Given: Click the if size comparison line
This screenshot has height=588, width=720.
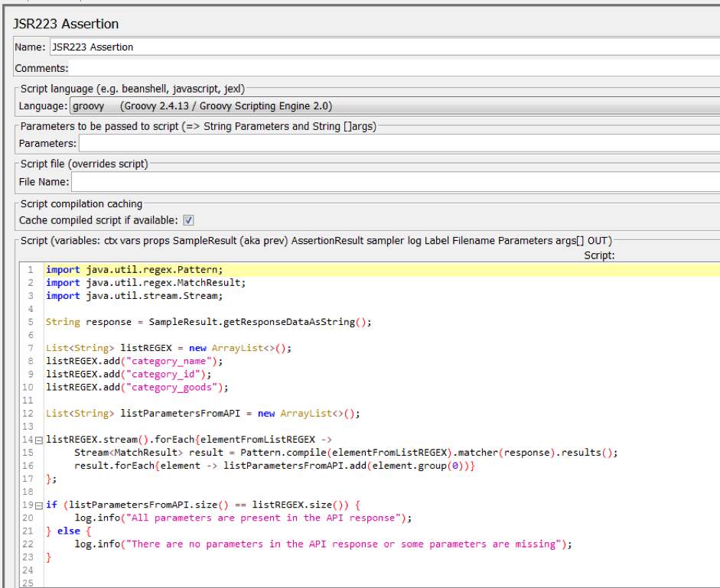Looking at the screenshot, I should 203,505.
